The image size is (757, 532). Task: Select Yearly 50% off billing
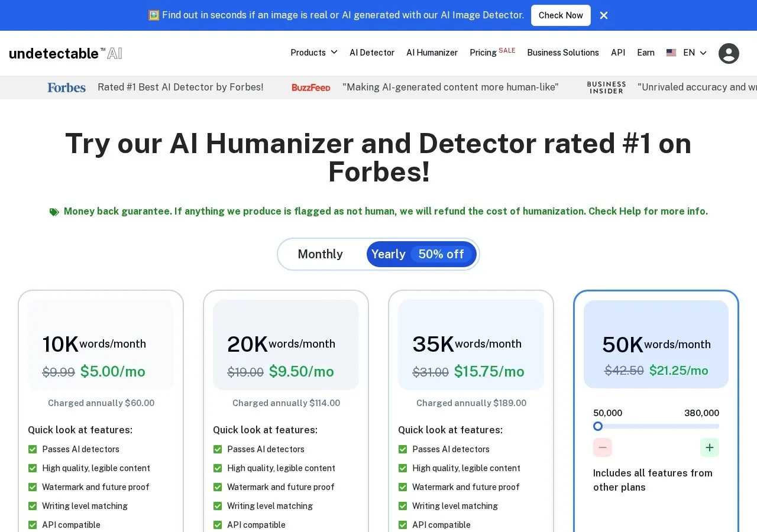pyautogui.click(x=422, y=254)
